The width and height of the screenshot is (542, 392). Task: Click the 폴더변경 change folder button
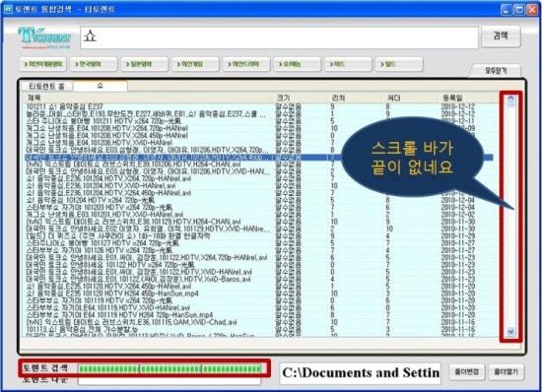[x=467, y=372]
